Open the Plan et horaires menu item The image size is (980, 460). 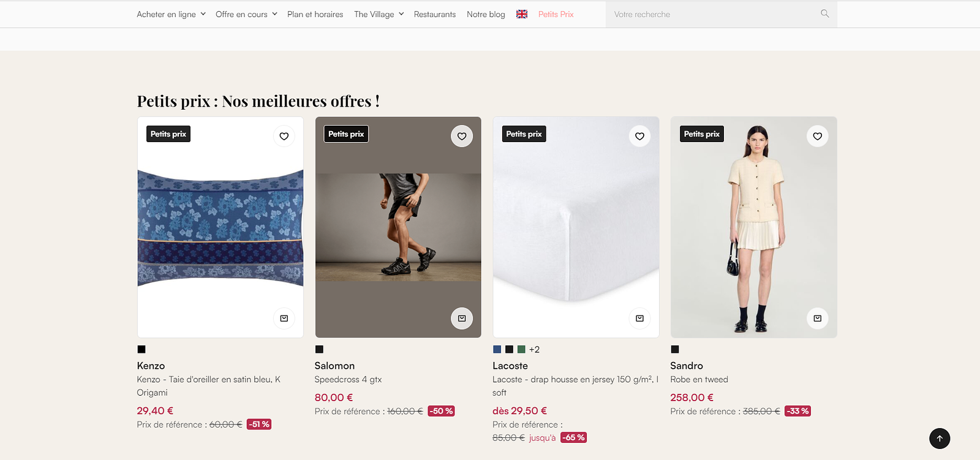click(x=315, y=14)
